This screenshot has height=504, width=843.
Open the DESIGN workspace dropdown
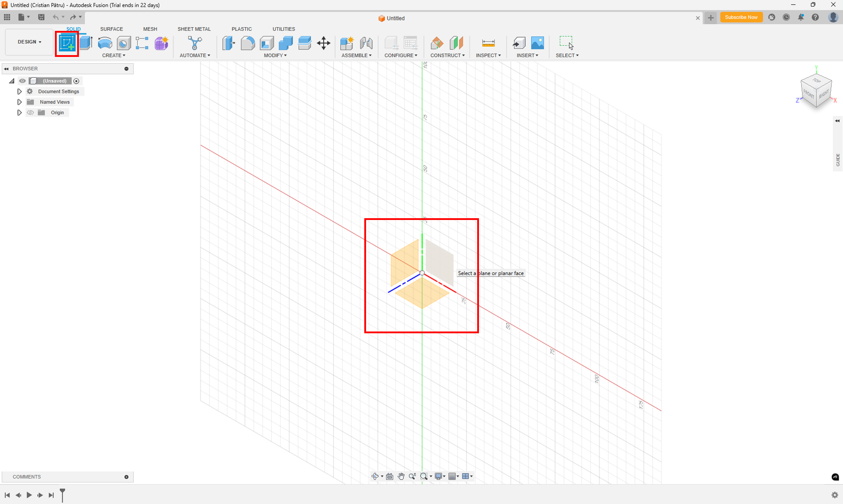click(x=29, y=42)
